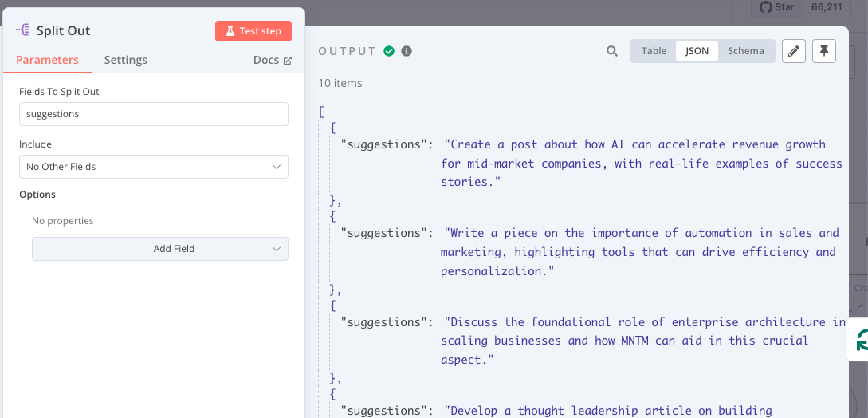
Task: Open the Include dropdown
Action: click(x=154, y=167)
